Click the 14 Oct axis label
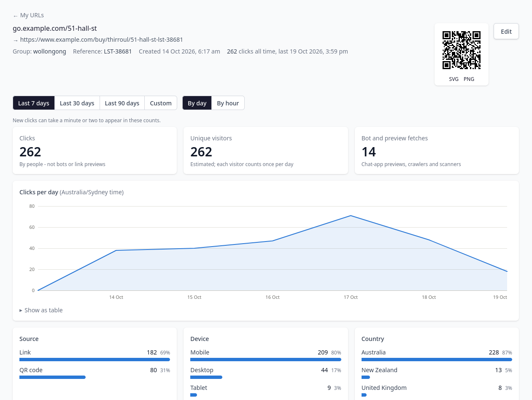The height and width of the screenshot is (400, 532). pyautogui.click(x=116, y=297)
